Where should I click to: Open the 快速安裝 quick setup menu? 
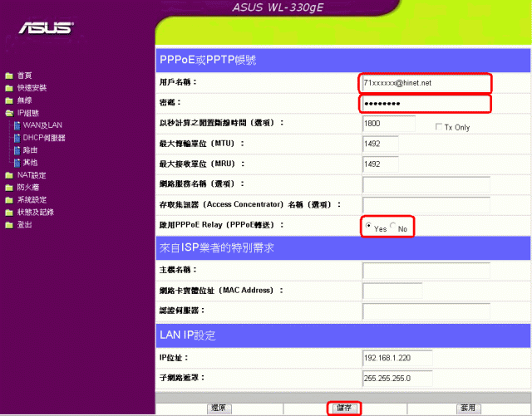(32, 88)
